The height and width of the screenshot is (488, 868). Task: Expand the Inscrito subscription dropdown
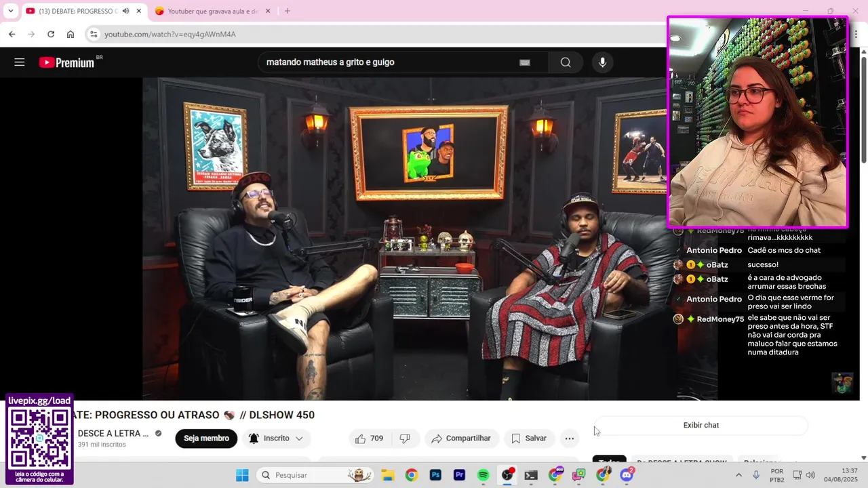coord(276,439)
